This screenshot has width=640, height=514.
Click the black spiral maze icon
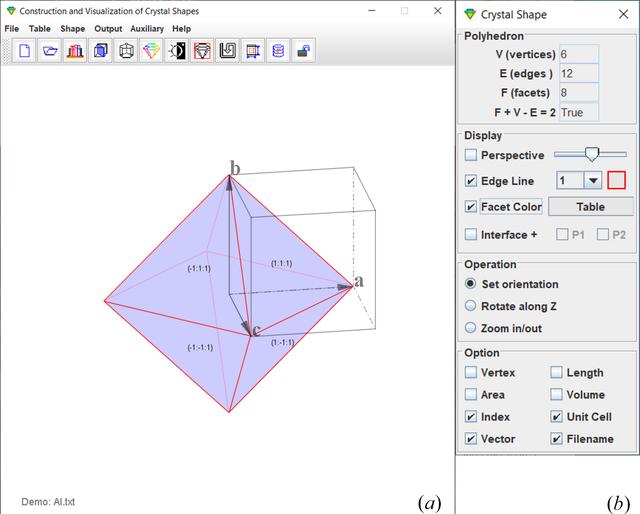(x=227, y=51)
